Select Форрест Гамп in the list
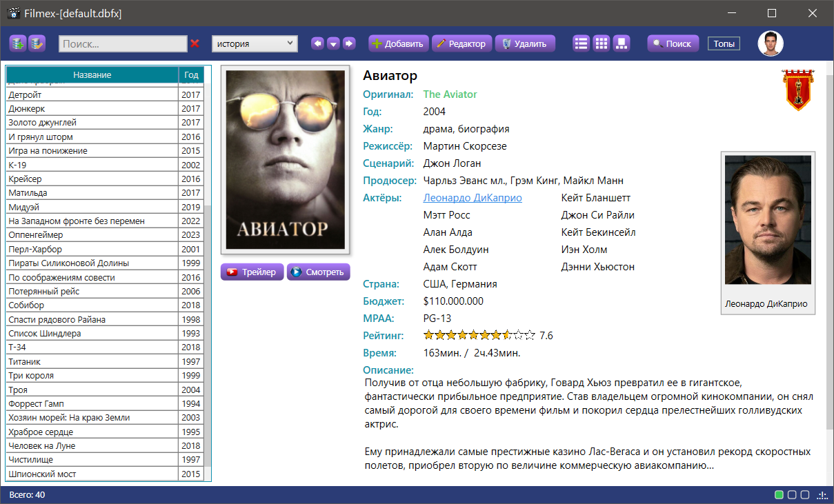 (105, 404)
